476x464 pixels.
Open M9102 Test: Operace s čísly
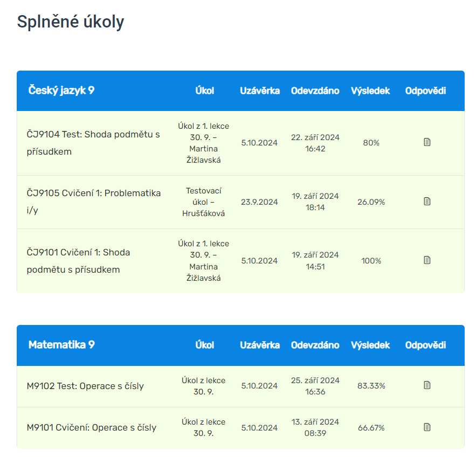(x=85, y=386)
